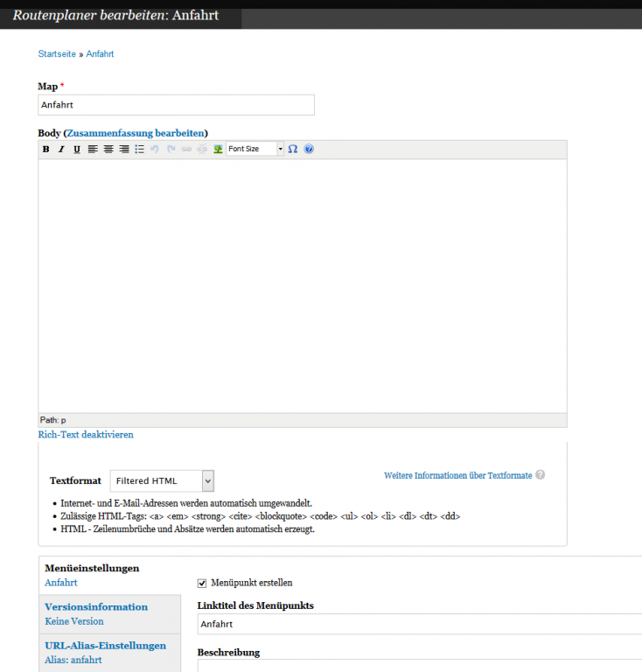Click the underline toolbar button
Screen dimensions: 642x672
pos(77,150)
